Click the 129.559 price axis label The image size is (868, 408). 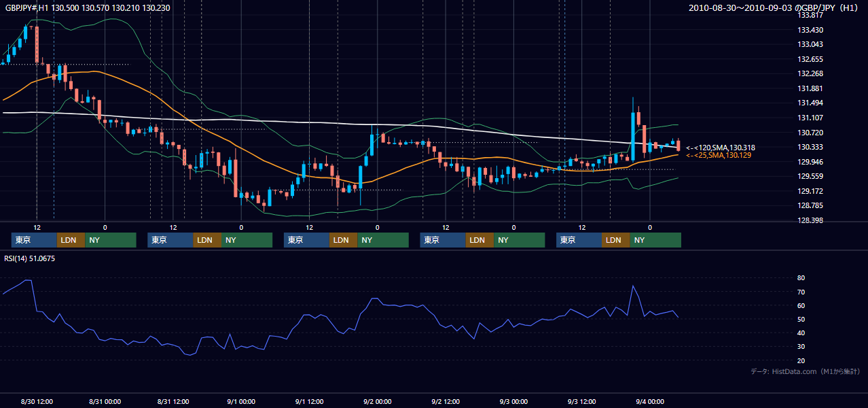pos(811,176)
